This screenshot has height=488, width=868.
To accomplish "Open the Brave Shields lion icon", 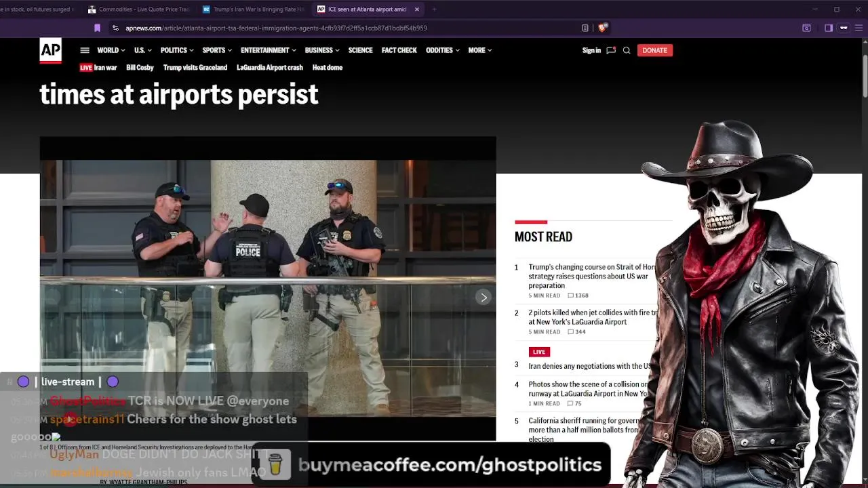I will click(x=602, y=28).
